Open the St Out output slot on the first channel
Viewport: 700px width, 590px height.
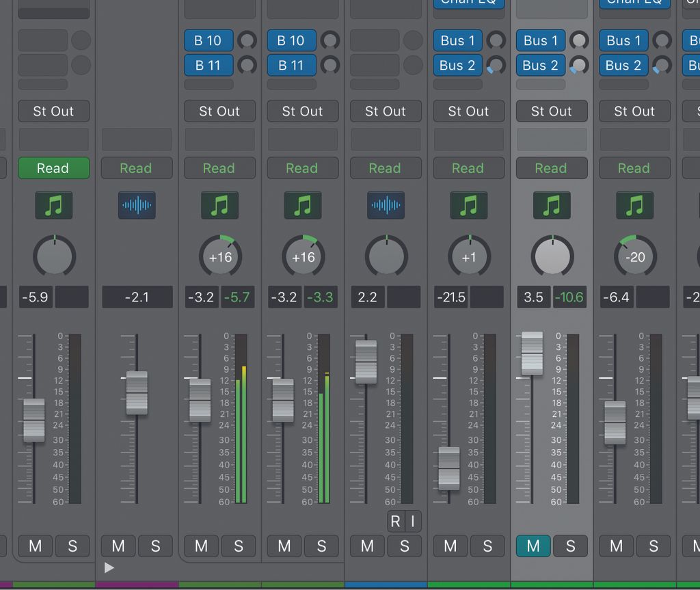[x=53, y=111]
